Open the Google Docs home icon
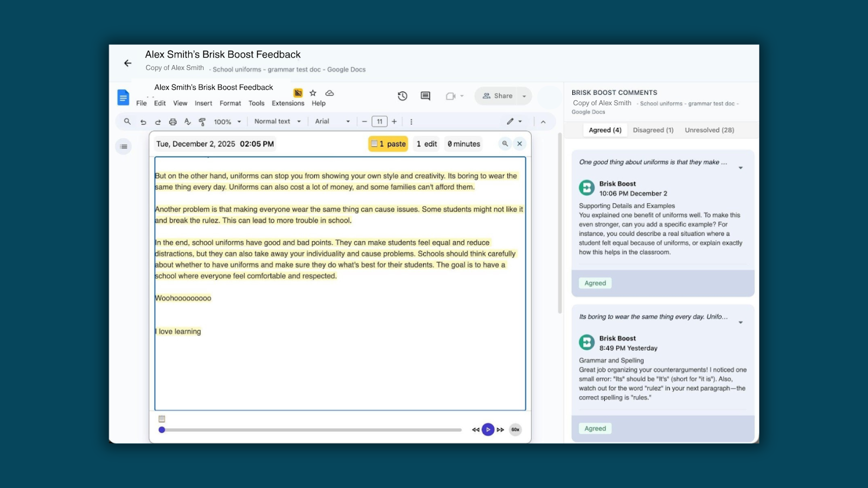868x488 pixels. 123,98
